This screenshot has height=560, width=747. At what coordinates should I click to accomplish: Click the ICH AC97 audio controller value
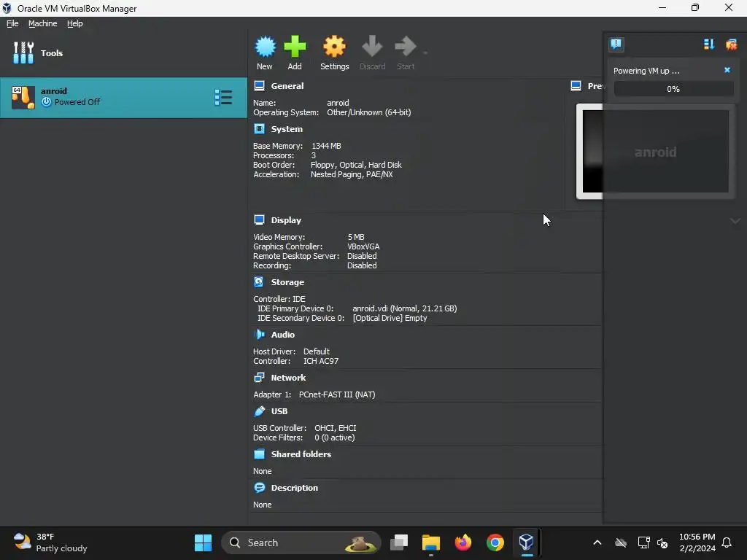[x=321, y=361]
